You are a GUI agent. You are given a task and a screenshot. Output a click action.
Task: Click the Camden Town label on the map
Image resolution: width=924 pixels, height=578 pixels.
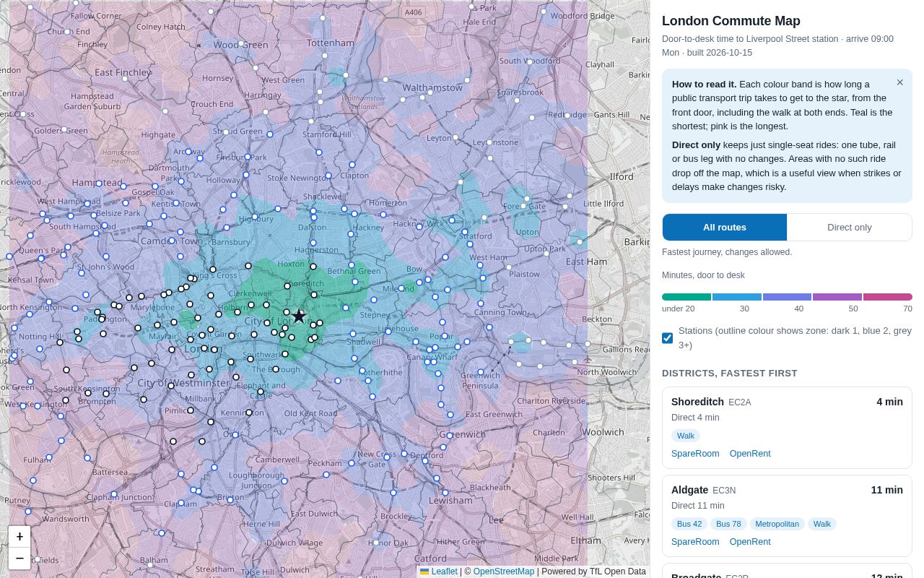pyautogui.click(x=171, y=241)
